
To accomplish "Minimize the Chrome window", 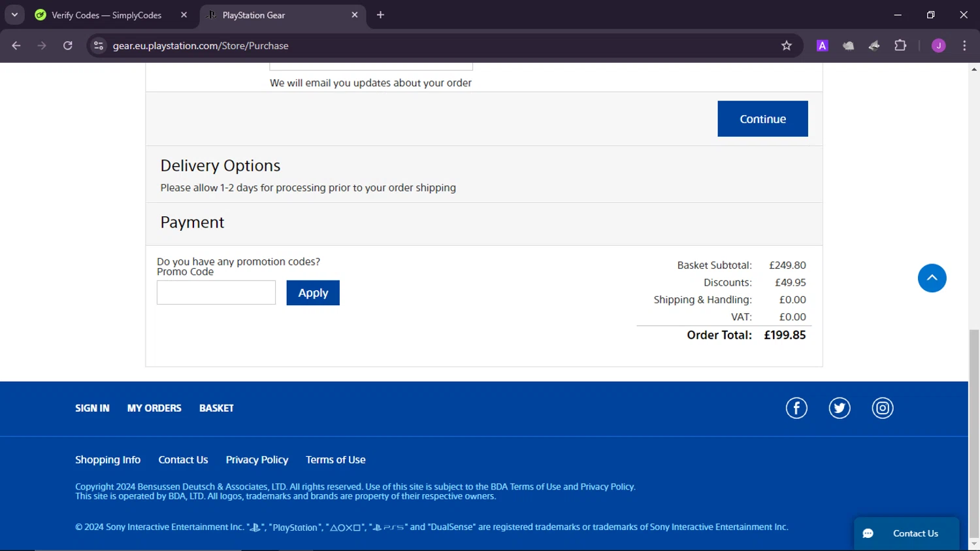I will tap(898, 15).
